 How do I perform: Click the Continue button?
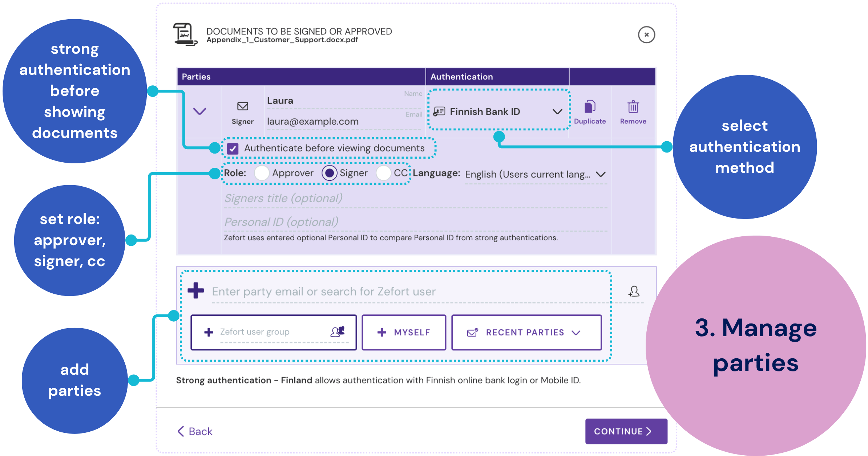pos(626,431)
